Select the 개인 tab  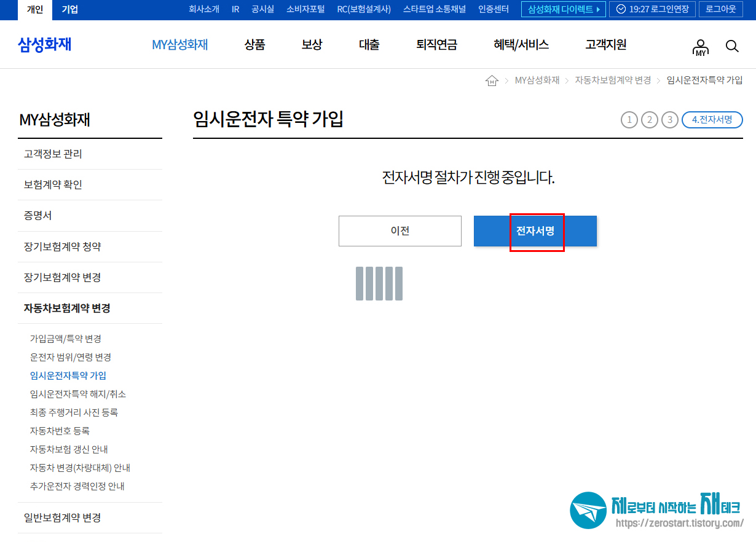[35, 9]
